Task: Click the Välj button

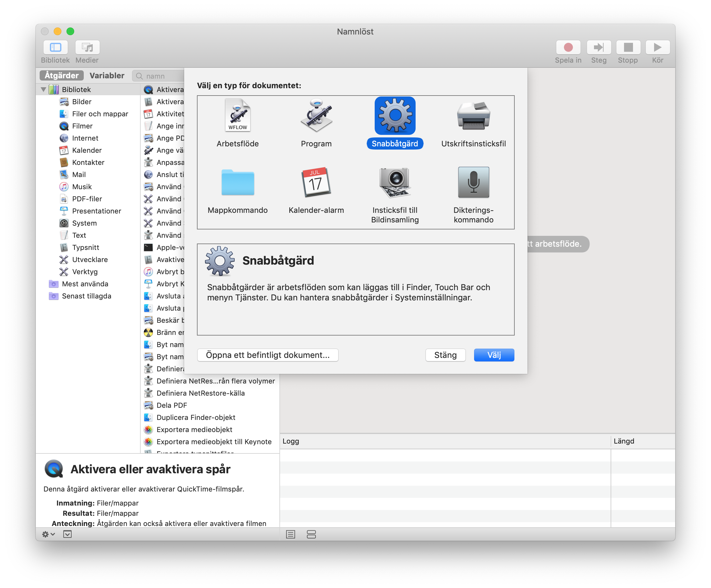Action: [494, 355]
